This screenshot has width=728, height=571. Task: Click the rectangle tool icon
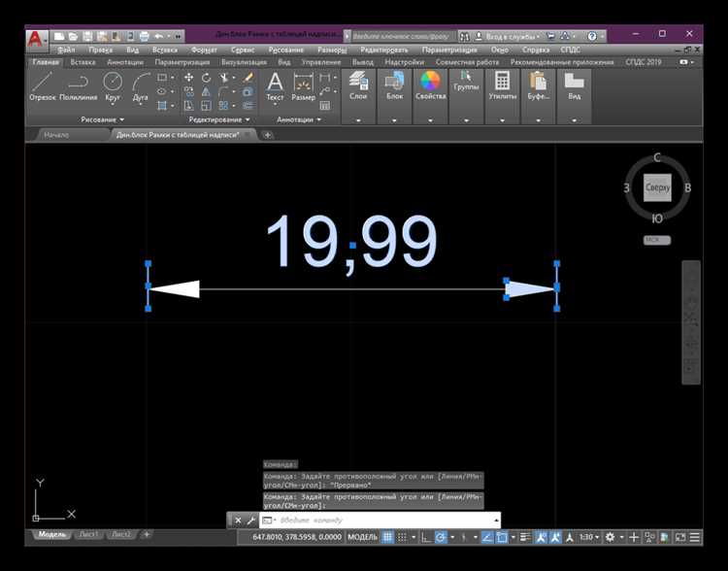tap(162, 77)
